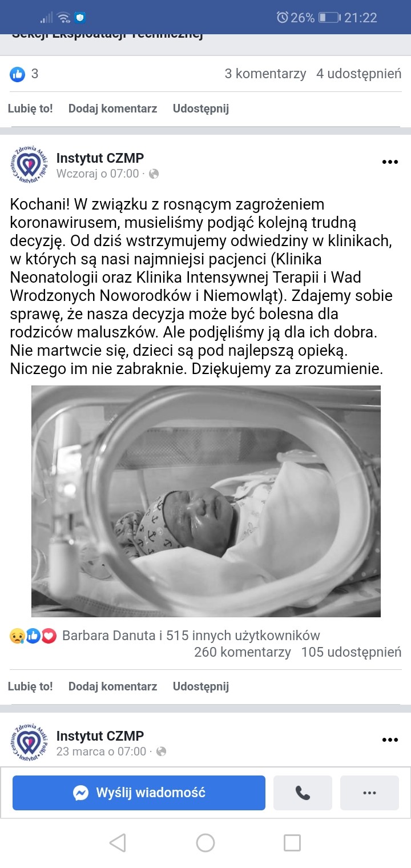Tap Android back navigation button
Image resolution: width=411 pixels, height=868 pixels.
117,842
